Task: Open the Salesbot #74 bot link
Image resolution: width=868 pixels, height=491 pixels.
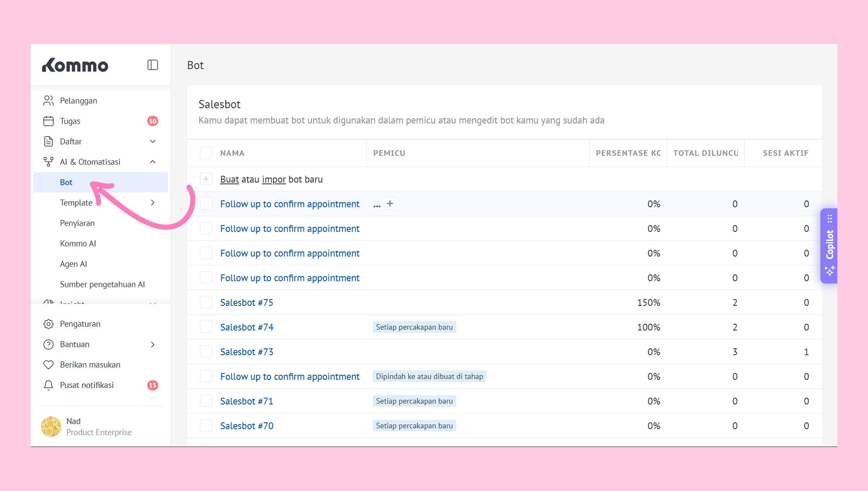Action: 246,327
